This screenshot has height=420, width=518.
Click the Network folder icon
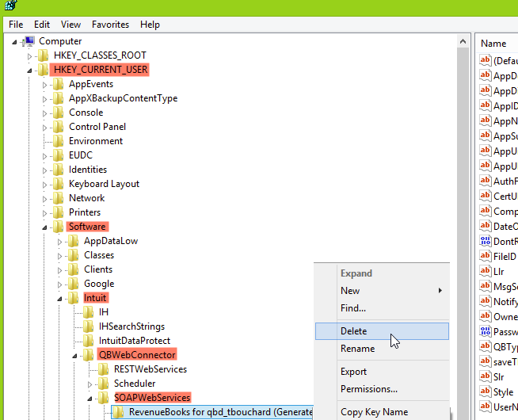pyautogui.click(x=58, y=198)
